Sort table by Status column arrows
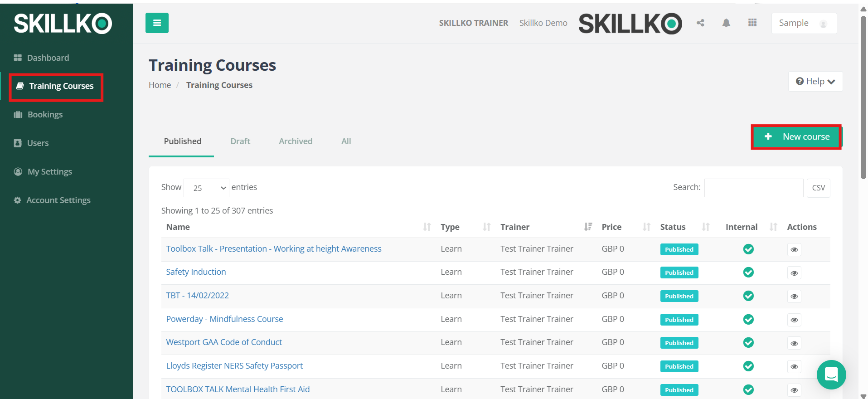Image resolution: width=868 pixels, height=399 pixels. [705, 227]
